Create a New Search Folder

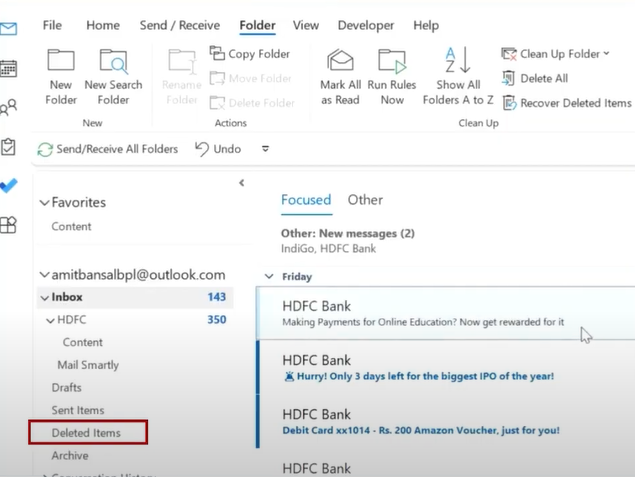[x=113, y=77]
